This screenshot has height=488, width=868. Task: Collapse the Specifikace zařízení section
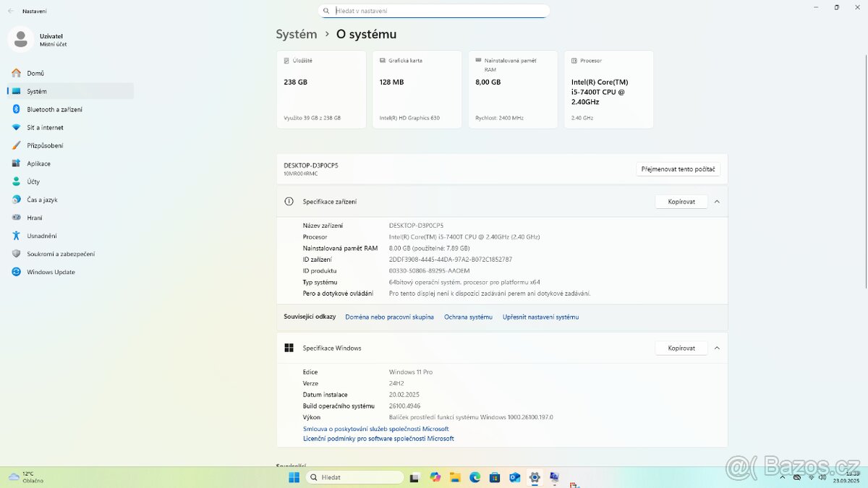716,201
